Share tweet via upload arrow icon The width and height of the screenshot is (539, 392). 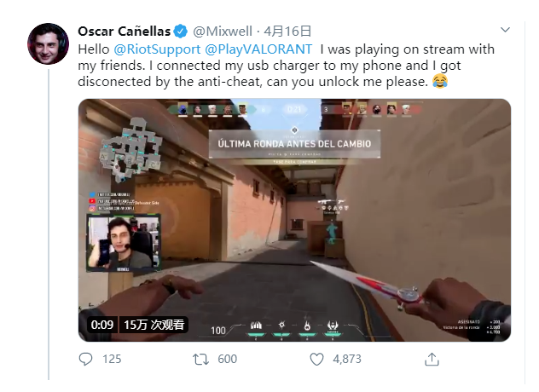click(x=432, y=360)
